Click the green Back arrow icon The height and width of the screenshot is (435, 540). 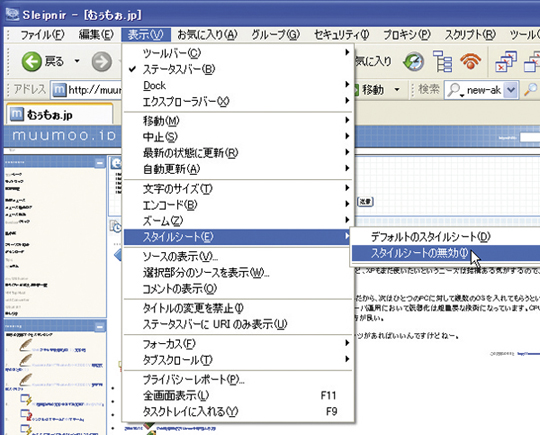32,62
